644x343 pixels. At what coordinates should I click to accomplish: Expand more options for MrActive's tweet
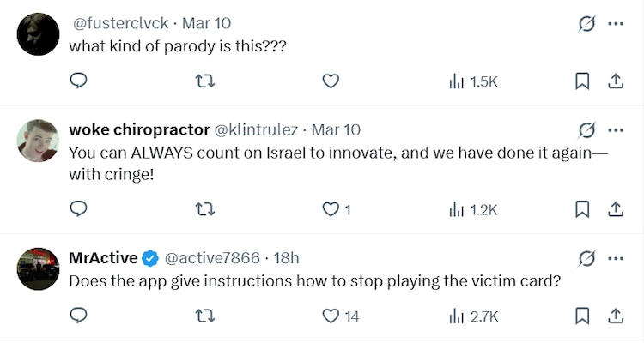tap(615, 258)
